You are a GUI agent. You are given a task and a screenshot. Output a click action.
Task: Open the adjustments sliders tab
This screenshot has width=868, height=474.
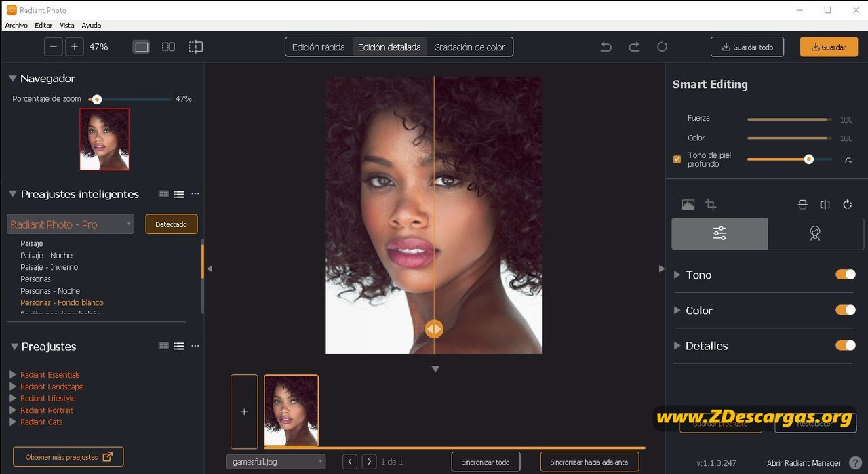click(719, 233)
